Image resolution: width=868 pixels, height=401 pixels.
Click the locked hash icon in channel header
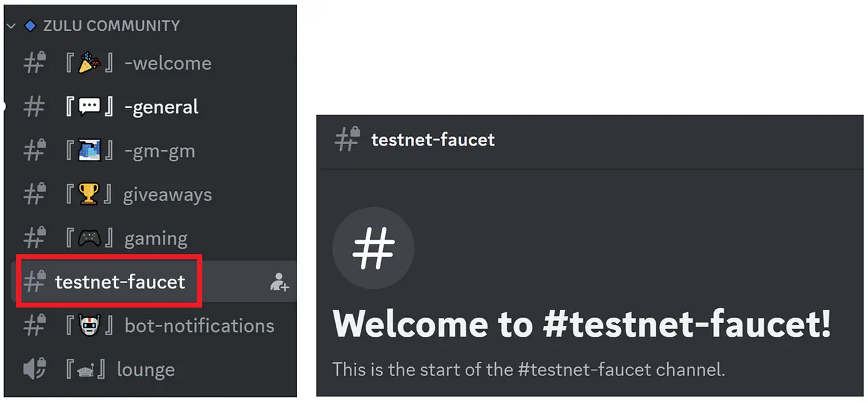pyautogui.click(x=347, y=140)
